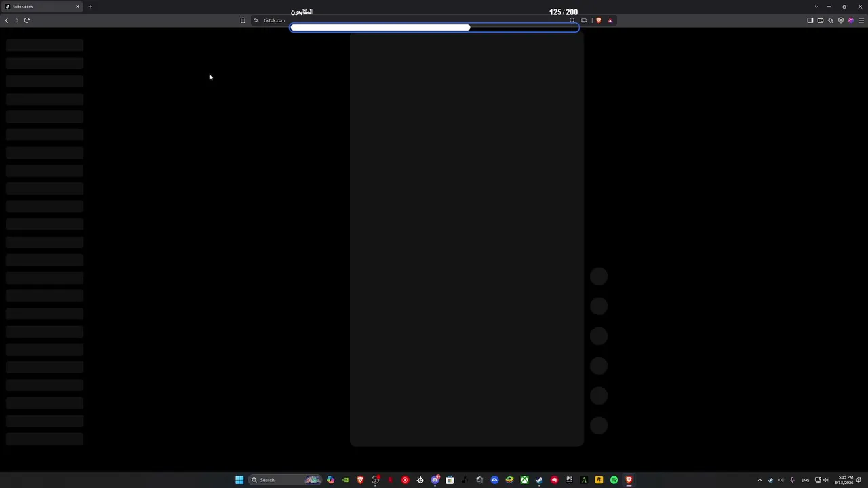
Task: Toggle the browser sidebar panel
Action: coord(810,20)
